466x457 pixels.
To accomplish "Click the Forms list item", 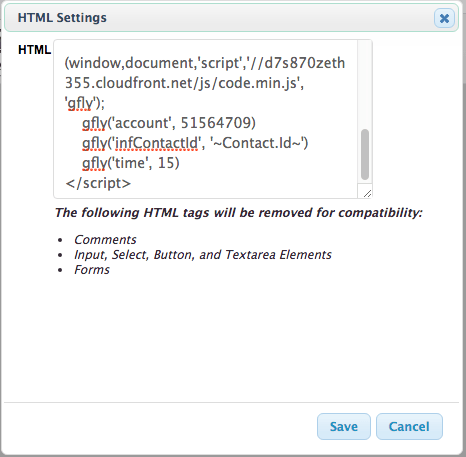I will (92, 270).
